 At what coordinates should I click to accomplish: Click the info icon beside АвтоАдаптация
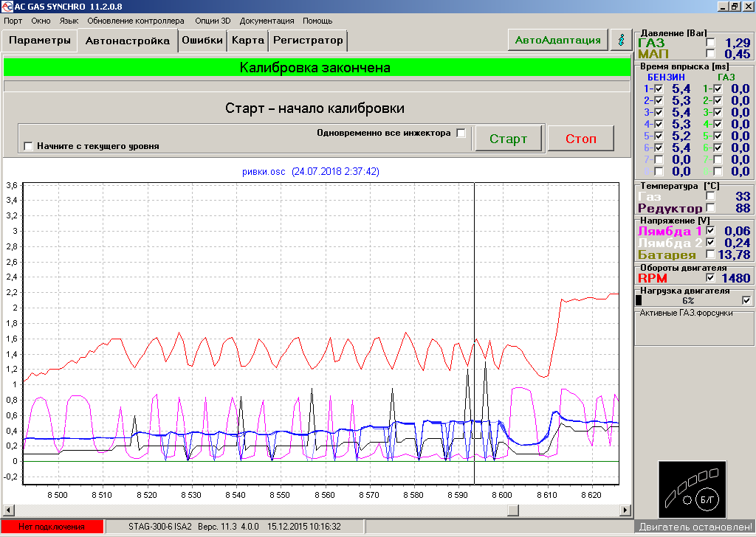(x=621, y=40)
